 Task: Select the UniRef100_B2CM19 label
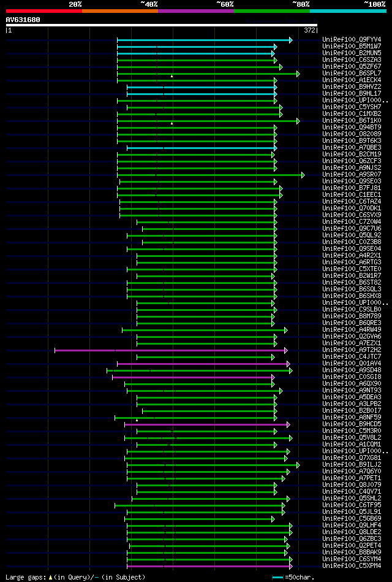352,154
